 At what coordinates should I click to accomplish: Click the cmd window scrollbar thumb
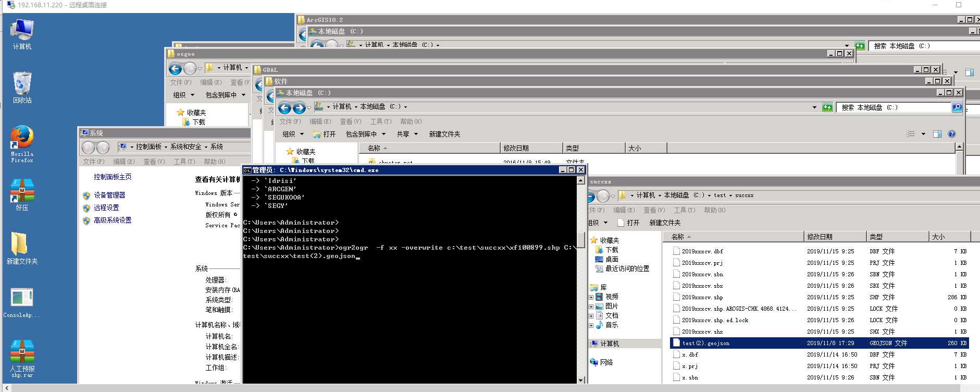pos(580,240)
